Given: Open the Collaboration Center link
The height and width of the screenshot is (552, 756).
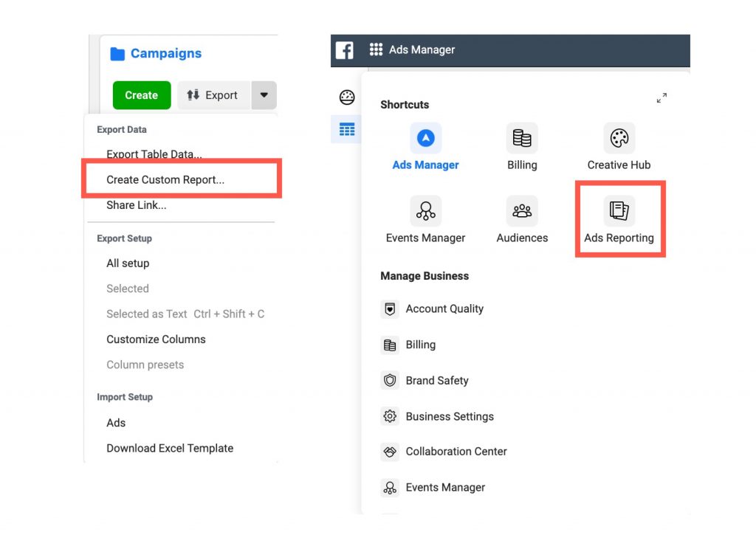Looking at the screenshot, I should (456, 452).
